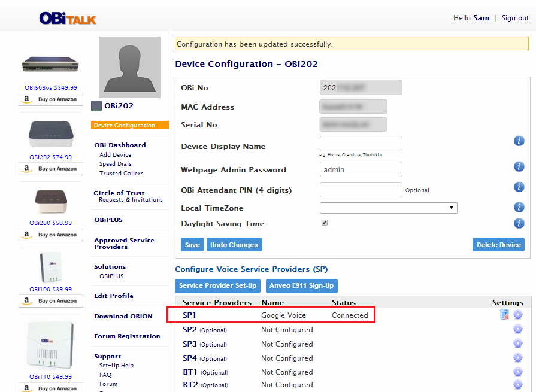Open the SP4 settings gear icon
Image resolution: width=536 pixels, height=392 pixels.
[x=518, y=358]
